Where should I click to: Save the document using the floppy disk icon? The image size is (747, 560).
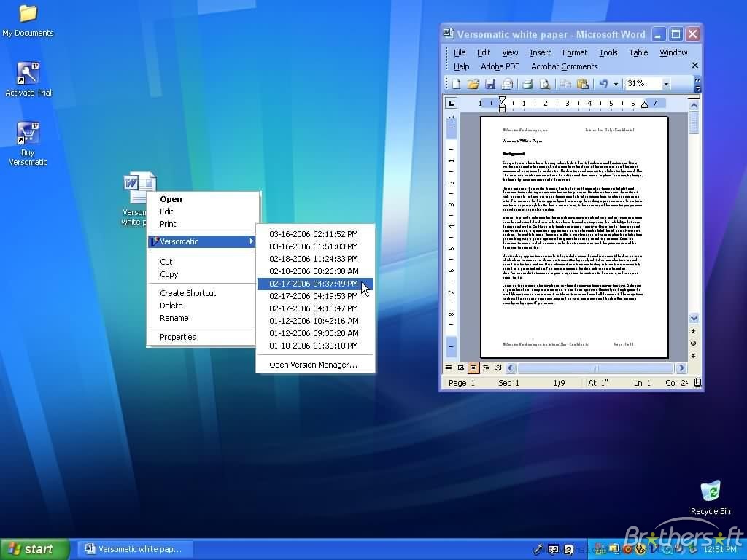tap(489, 85)
